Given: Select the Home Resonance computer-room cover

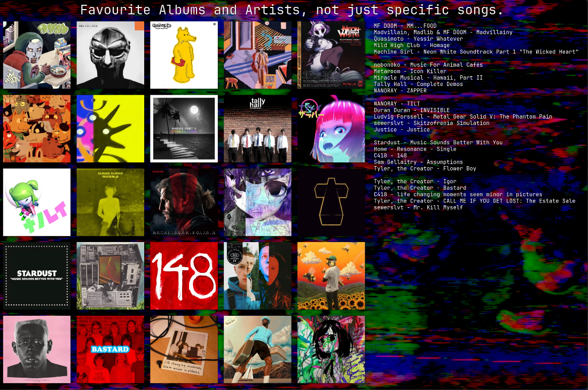Looking at the screenshot, I should (110, 276).
